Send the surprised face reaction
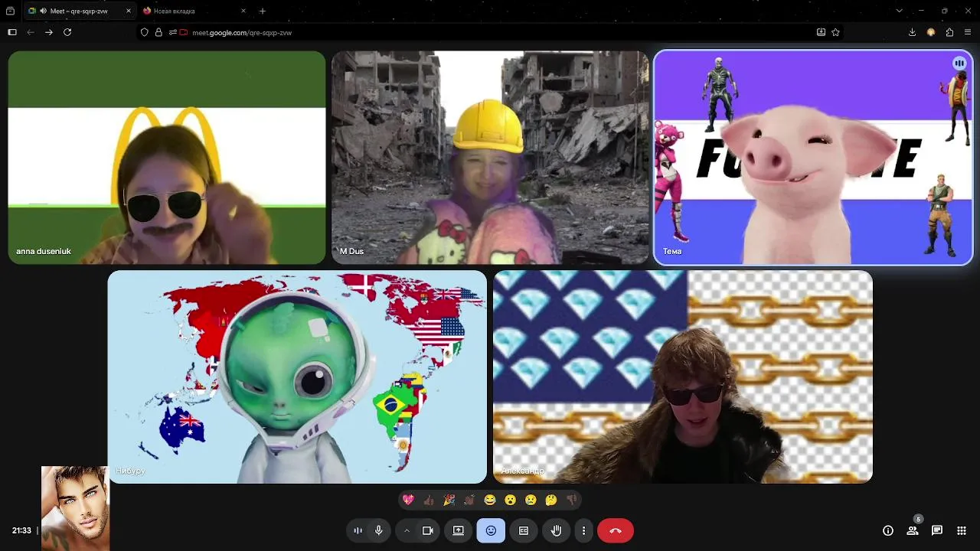Screen dimensions: 980x551 coord(510,500)
